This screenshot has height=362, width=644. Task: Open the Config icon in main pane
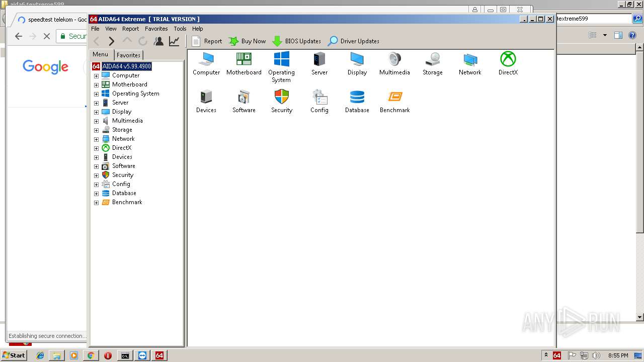click(319, 97)
